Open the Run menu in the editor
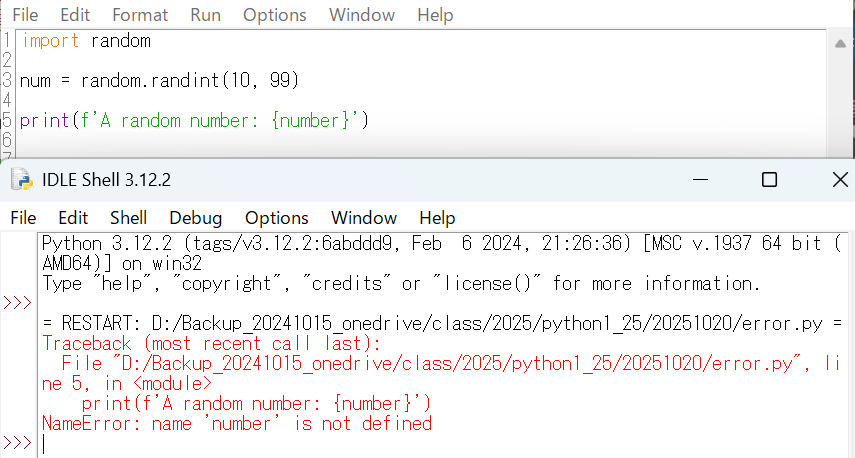 coord(205,15)
